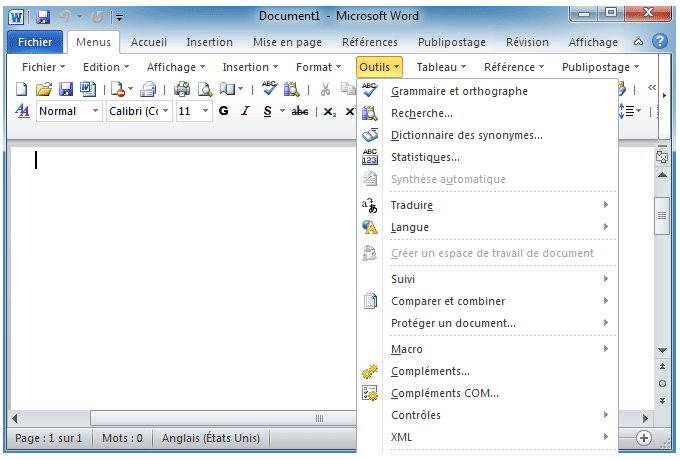Toggle Italic formatting

pos(245,111)
